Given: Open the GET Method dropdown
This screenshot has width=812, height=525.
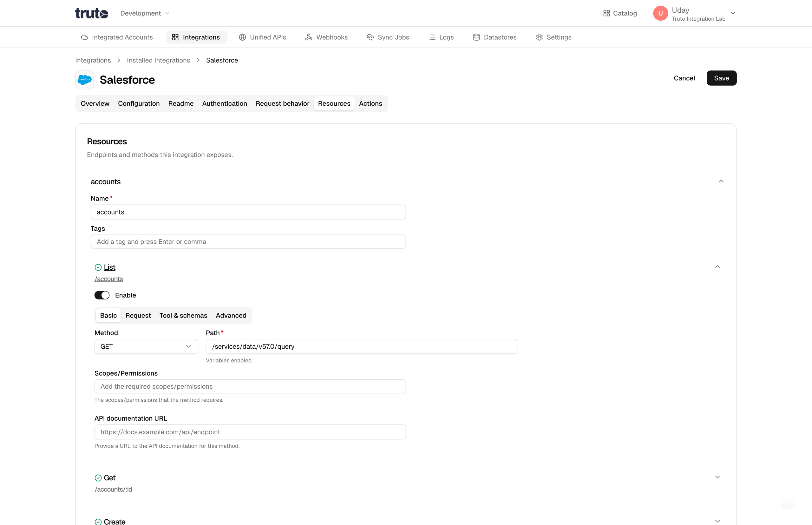Looking at the screenshot, I should (146, 346).
